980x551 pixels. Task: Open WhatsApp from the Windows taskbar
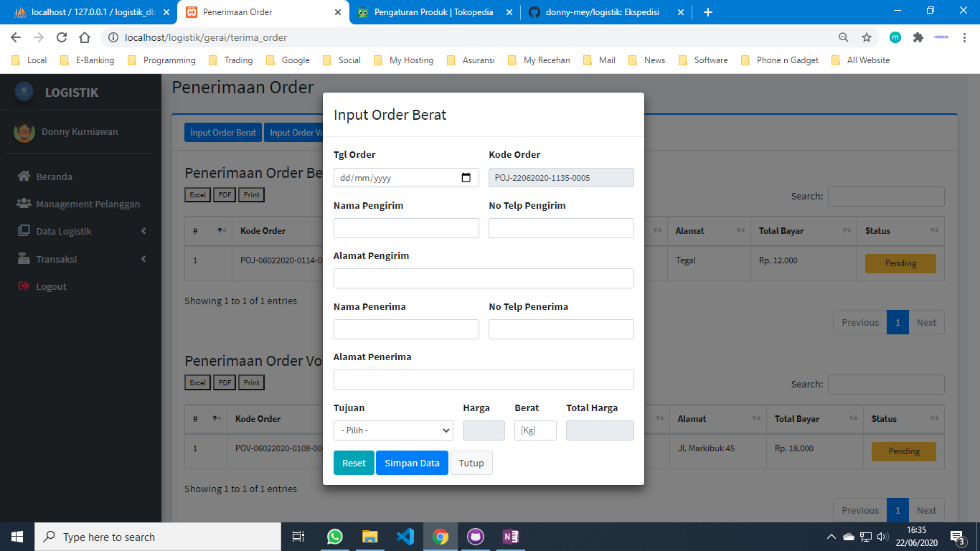tap(334, 537)
